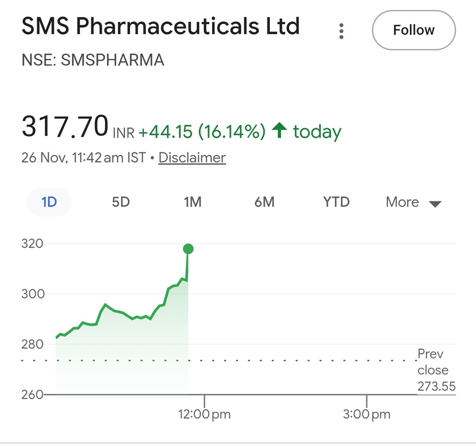Click the Prev close 273.55 label
This screenshot has height=448, width=476.
436,370
